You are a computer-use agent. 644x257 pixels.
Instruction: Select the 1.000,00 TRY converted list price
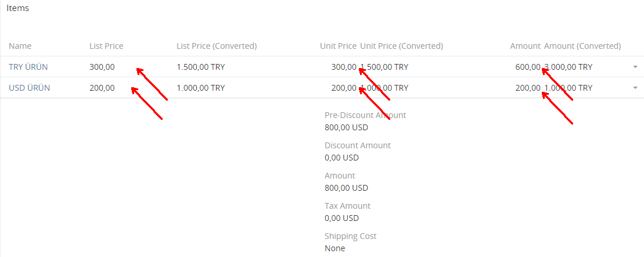click(x=200, y=88)
